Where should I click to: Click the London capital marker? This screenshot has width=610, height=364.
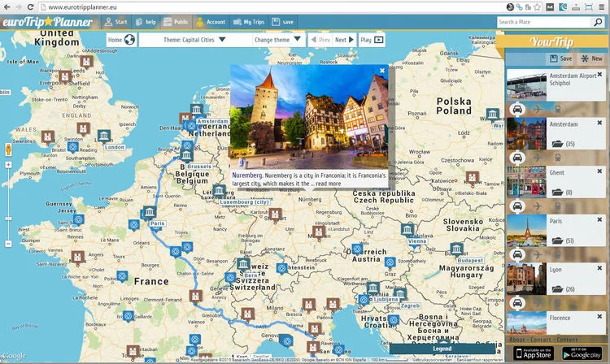pos(104,136)
